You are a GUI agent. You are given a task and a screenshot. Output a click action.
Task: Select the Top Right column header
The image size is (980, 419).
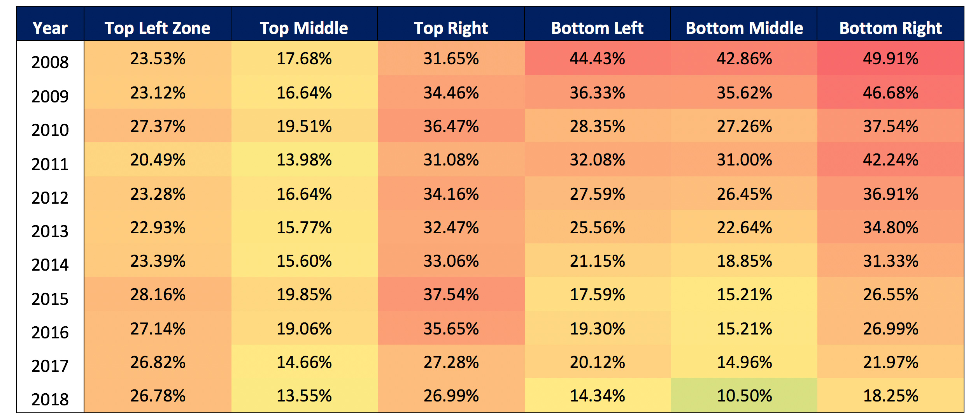coord(451,28)
